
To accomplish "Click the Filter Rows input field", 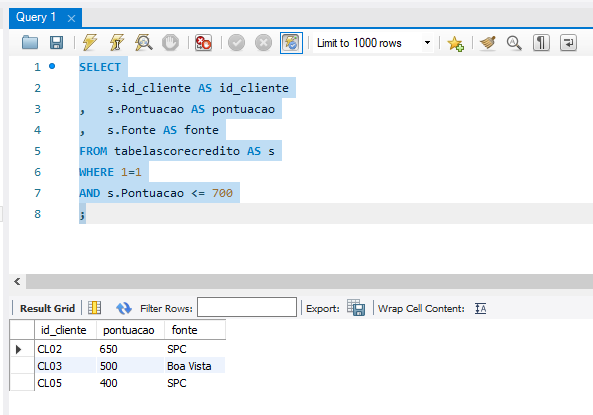I will coord(247,307).
